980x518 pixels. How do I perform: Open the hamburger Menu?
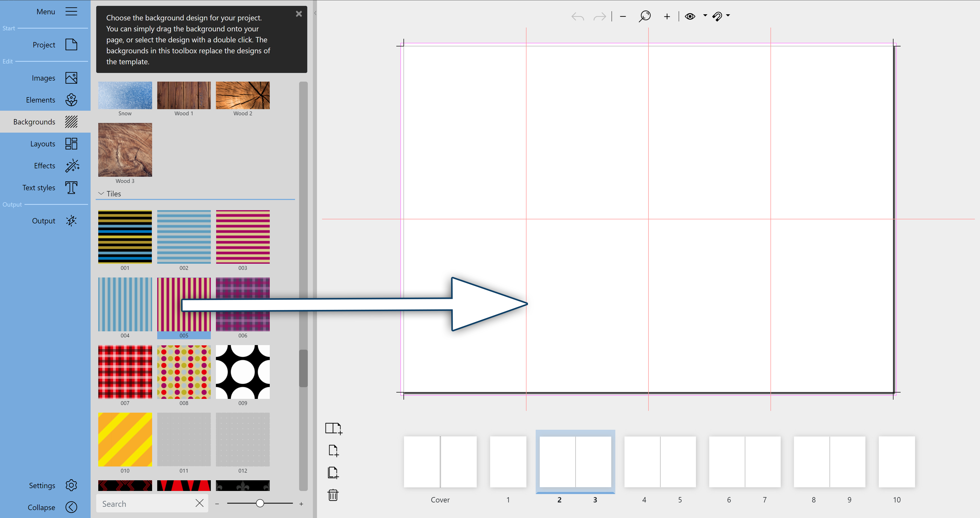[71, 12]
